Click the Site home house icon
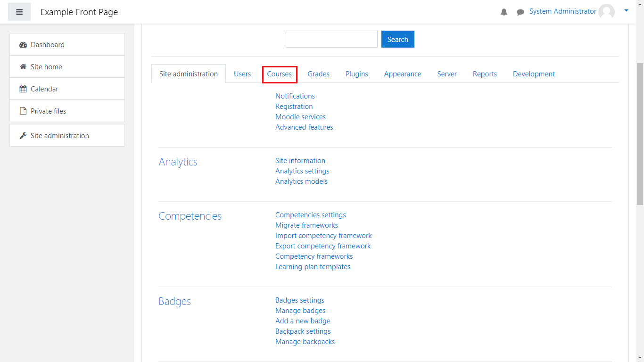 coord(23,67)
